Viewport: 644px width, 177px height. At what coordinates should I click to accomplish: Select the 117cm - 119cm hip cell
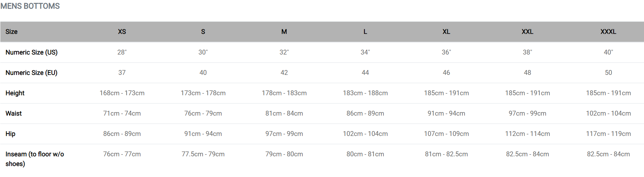pos(608,134)
